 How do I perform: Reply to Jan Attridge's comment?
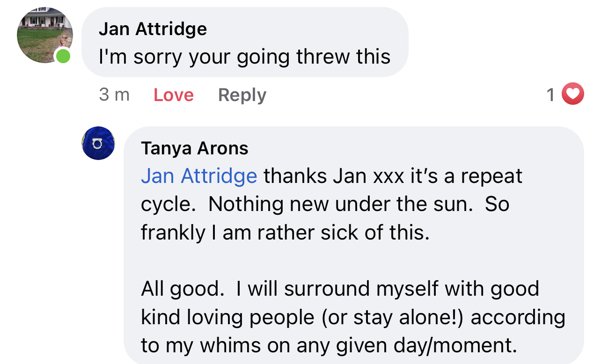tap(242, 95)
